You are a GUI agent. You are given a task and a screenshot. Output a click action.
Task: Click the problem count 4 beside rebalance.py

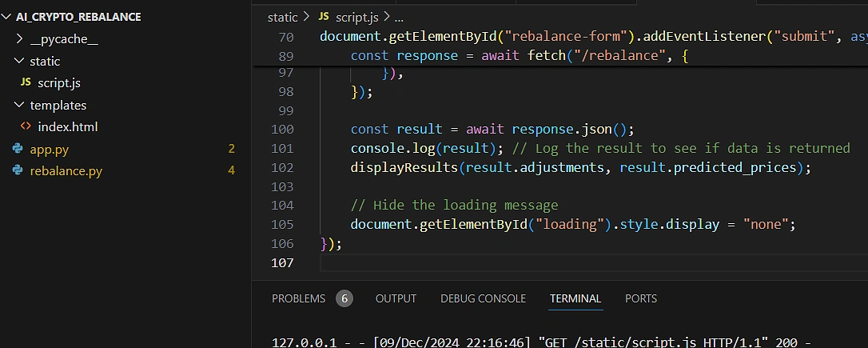pyautogui.click(x=232, y=170)
